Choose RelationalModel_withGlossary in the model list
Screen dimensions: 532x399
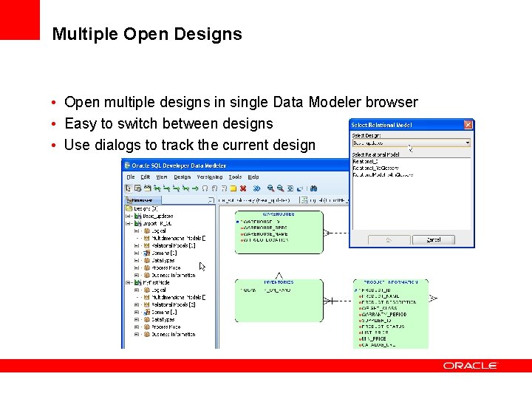point(383,174)
